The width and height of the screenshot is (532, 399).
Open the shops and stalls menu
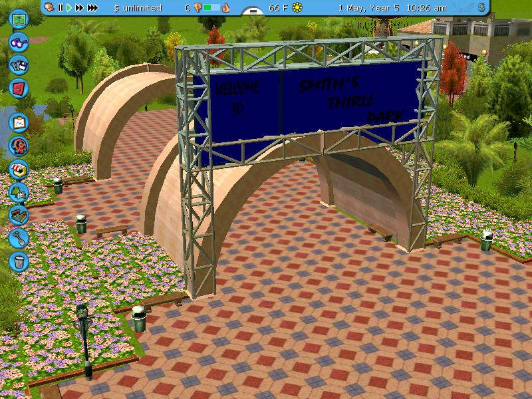click(19, 170)
